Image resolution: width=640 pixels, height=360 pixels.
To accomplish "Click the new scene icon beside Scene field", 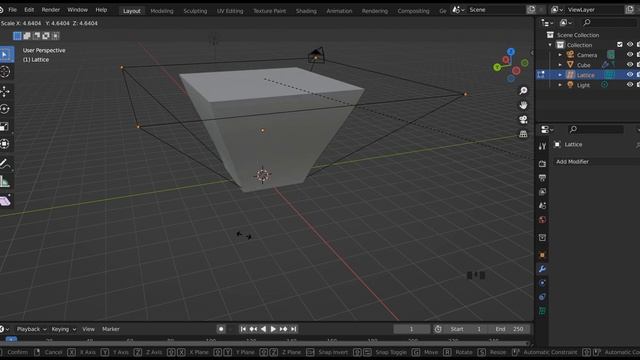I will tap(531, 9).
